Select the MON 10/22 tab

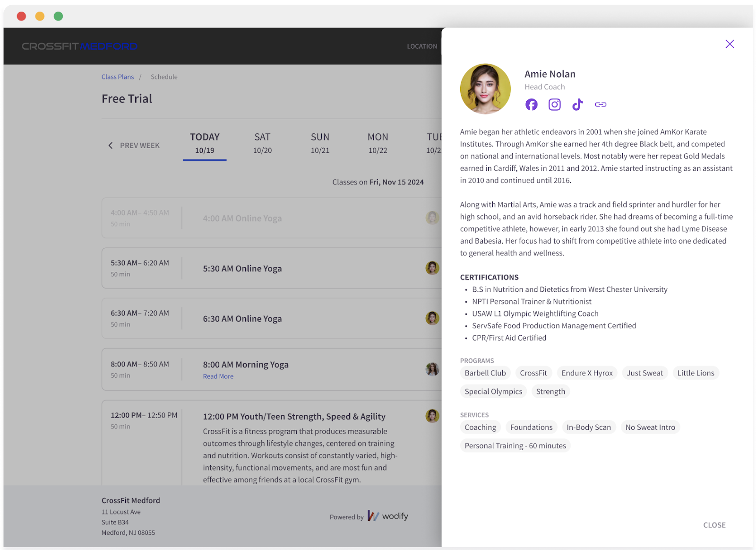click(x=378, y=143)
